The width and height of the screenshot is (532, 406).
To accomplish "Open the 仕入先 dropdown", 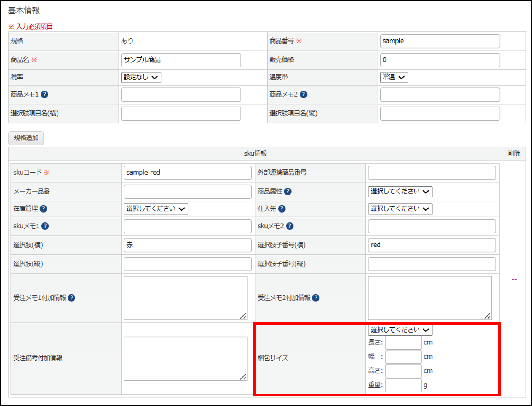I will coord(400,209).
